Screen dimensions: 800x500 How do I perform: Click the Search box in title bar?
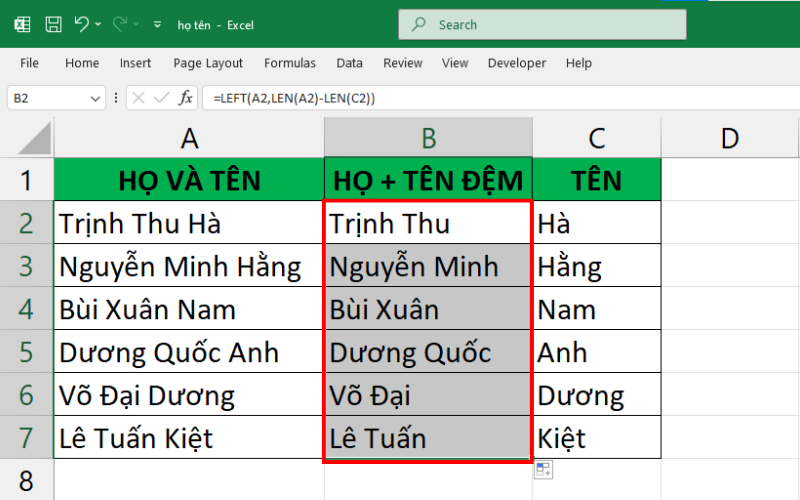542,24
